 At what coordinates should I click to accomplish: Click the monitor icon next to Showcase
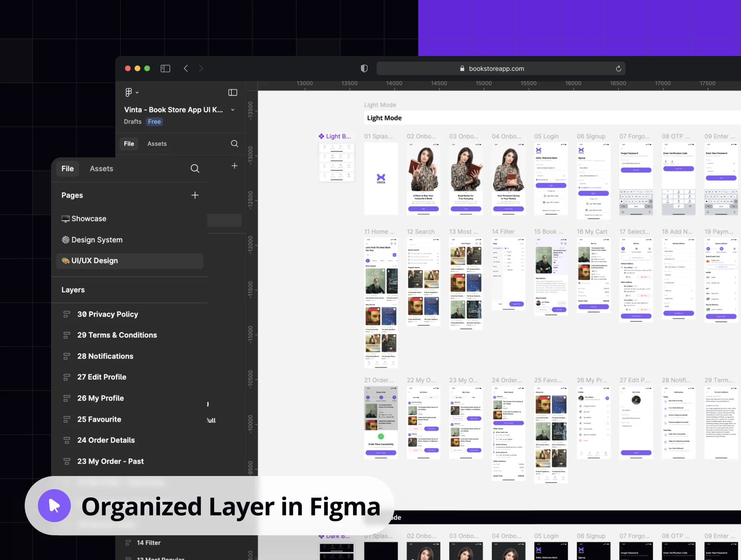pos(65,219)
